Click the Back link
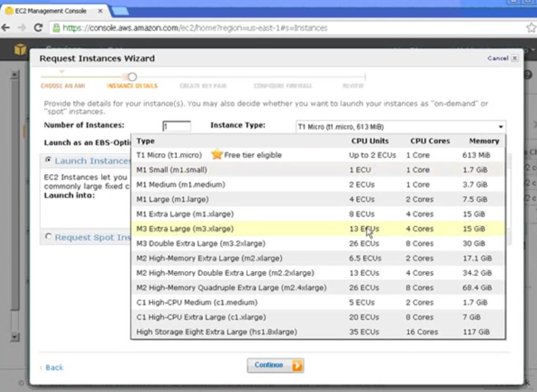 pos(54,368)
